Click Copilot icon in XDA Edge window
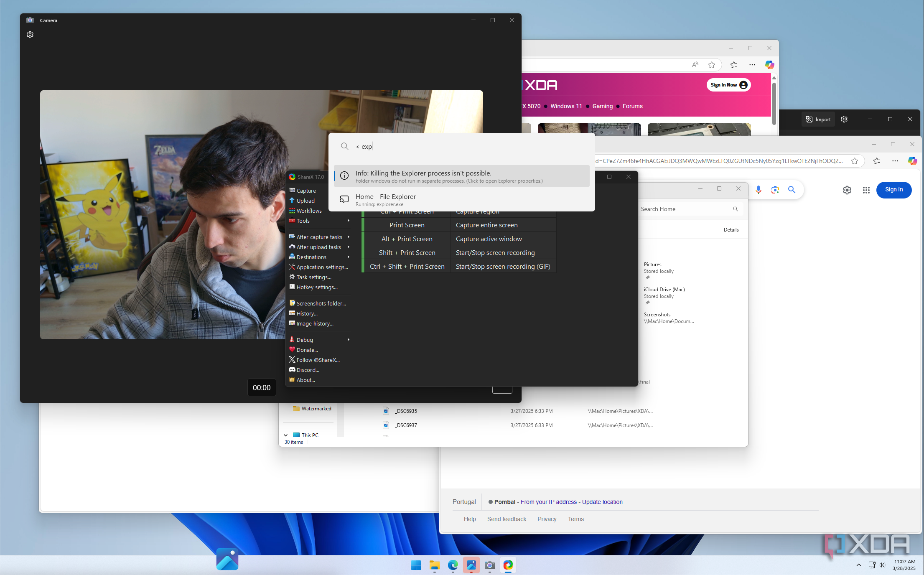The height and width of the screenshot is (575, 924). 769,65
